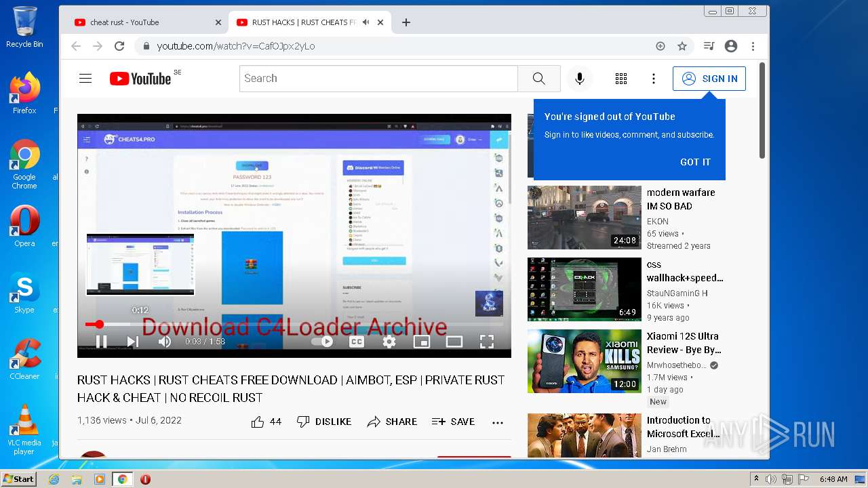Open the Xiaomi 12S Ultra Review title
Image resolution: width=868 pixels, height=488 pixels.
(684, 343)
